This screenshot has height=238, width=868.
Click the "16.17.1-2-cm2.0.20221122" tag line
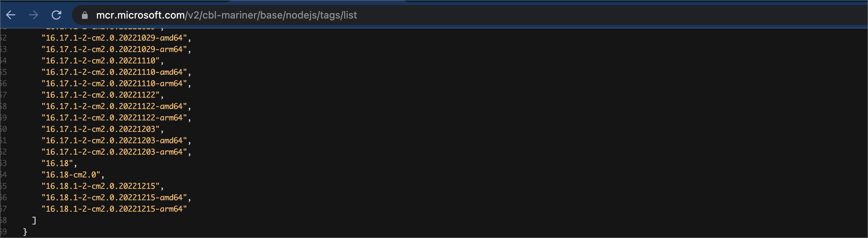[x=102, y=95]
